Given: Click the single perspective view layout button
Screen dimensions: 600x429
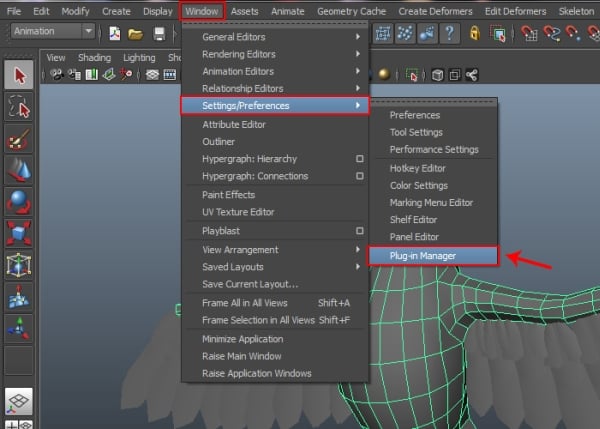Looking at the screenshot, I should [x=19, y=399].
